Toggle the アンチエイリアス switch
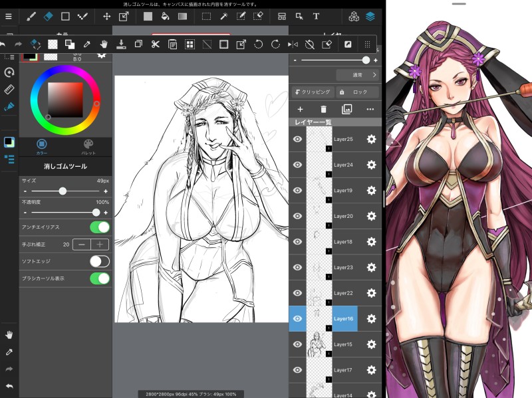 (x=99, y=227)
